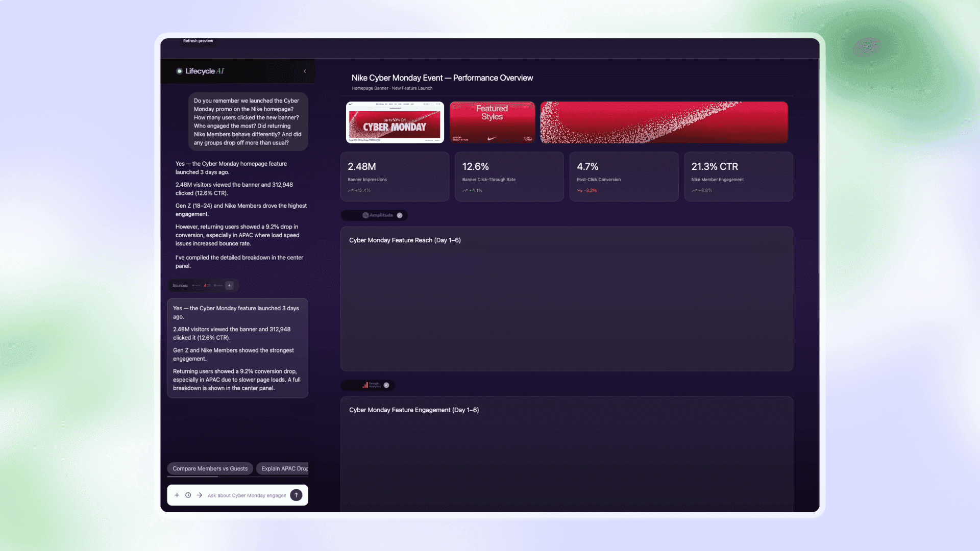The width and height of the screenshot is (980, 551).
Task: Open the wide red swoosh banner image
Action: (664, 122)
